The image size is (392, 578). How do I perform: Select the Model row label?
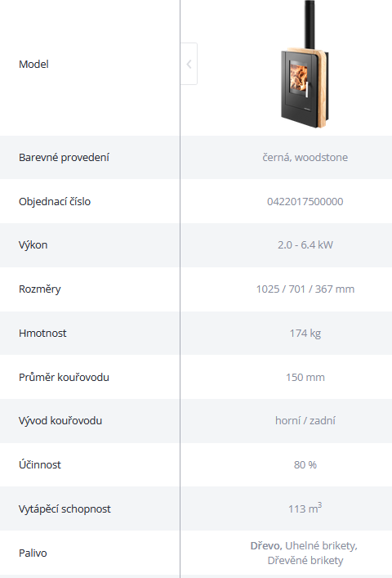coord(33,64)
